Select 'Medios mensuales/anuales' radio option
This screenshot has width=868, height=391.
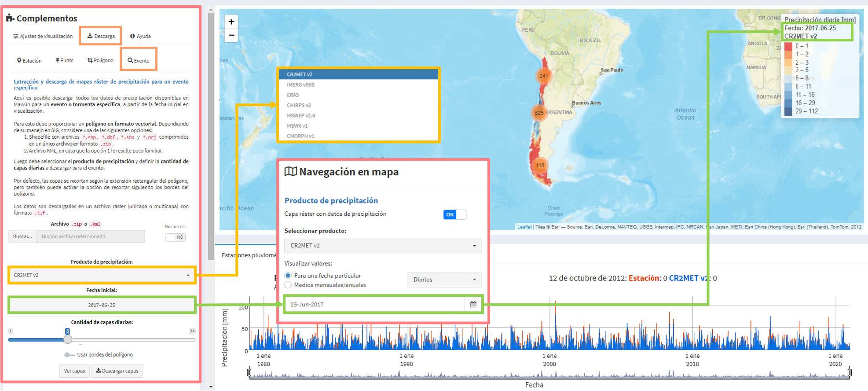coord(288,285)
